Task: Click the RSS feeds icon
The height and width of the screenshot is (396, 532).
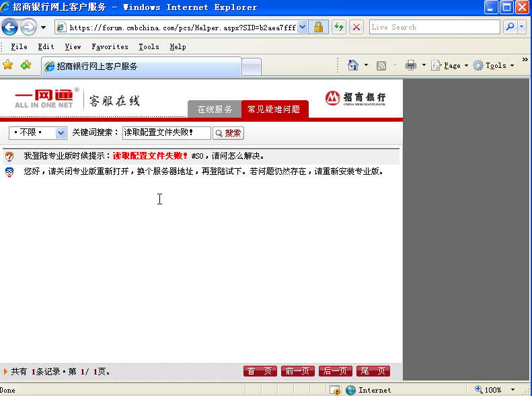Action: click(x=381, y=65)
